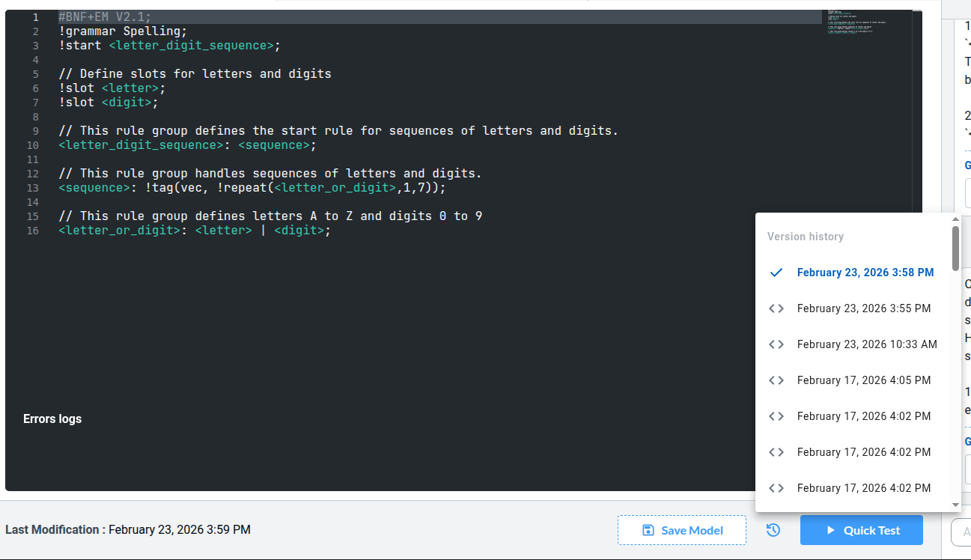Viewport: 971px width, 560px height.
Task: Click code icon beside February 23 3:55 PM
Action: click(776, 308)
